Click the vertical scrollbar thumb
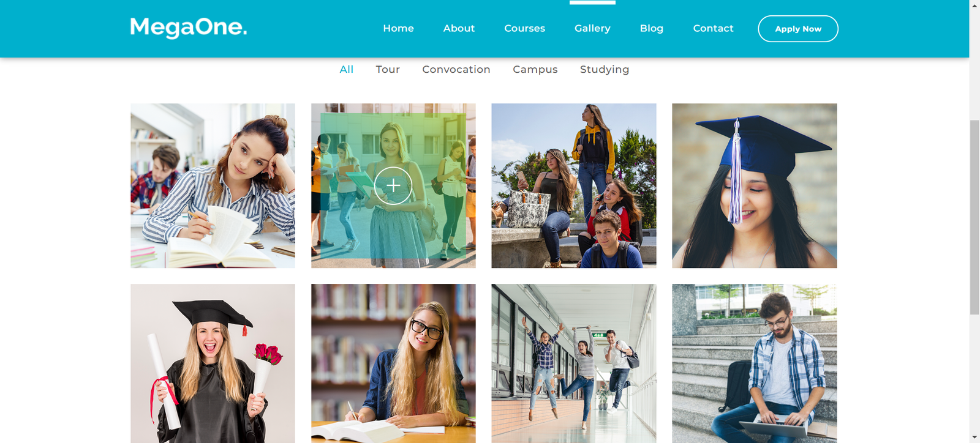The width and height of the screenshot is (980, 443). 974,217
